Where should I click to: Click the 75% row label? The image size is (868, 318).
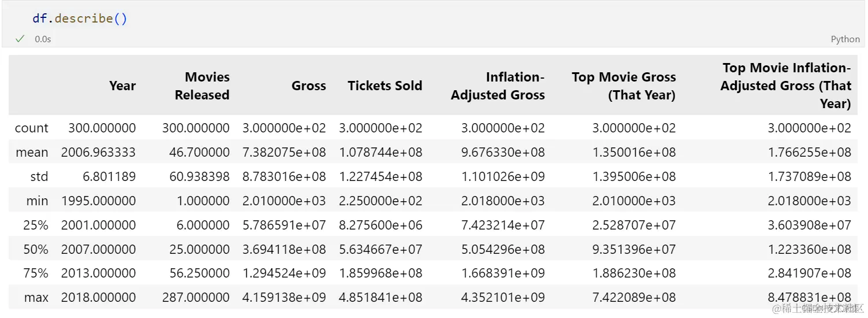point(36,273)
